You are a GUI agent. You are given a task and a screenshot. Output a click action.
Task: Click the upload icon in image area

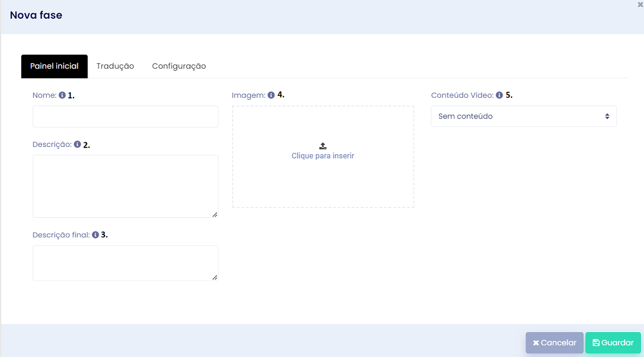coord(323,146)
